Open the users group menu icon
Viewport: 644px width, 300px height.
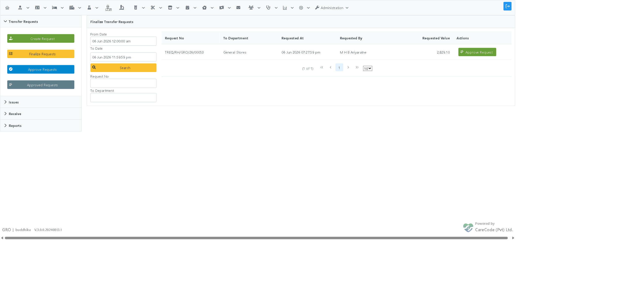[251, 8]
